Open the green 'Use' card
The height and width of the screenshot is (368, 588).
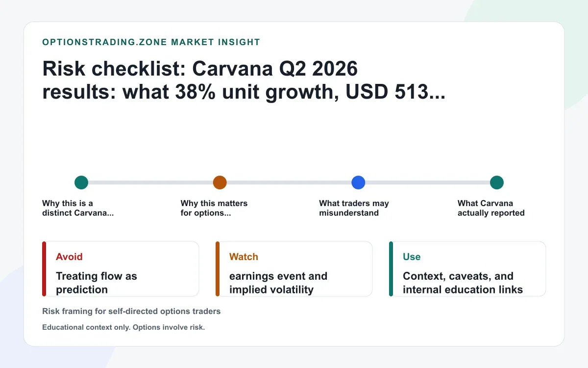467,269
